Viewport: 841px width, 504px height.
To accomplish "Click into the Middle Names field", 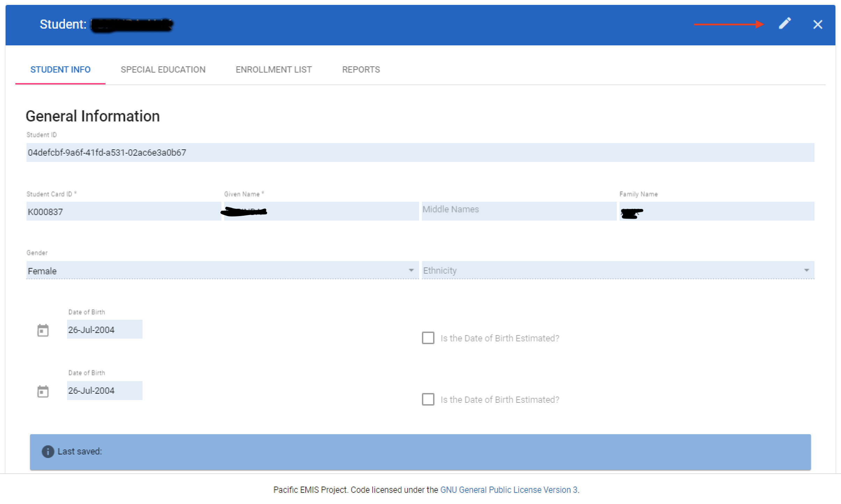I will coord(519,211).
